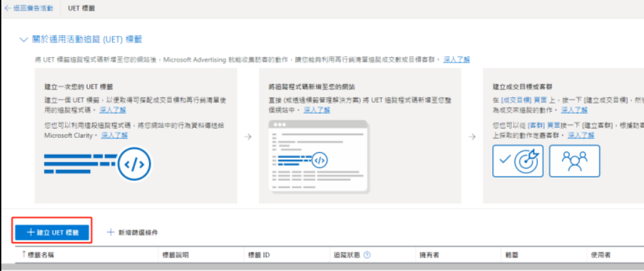Open 深入了解 link in 將追蹤程式碼新增至您的網站 card
Screen dimensions: 644x271
tap(317, 110)
